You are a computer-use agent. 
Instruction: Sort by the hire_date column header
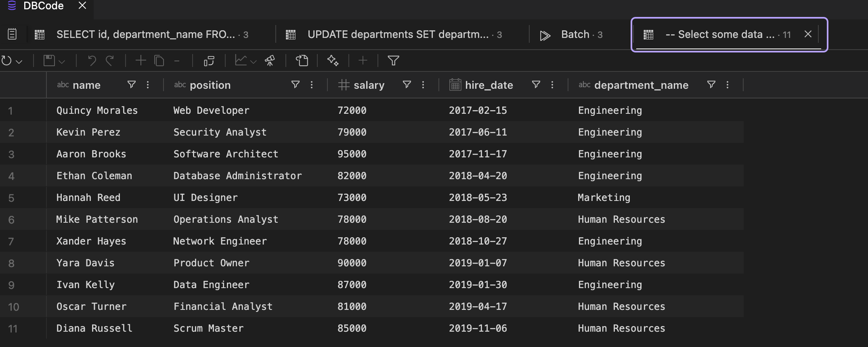coord(489,85)
